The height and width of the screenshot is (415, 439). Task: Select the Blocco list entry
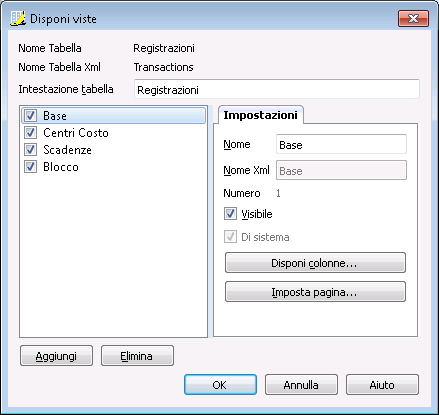(x=114, y=167)
